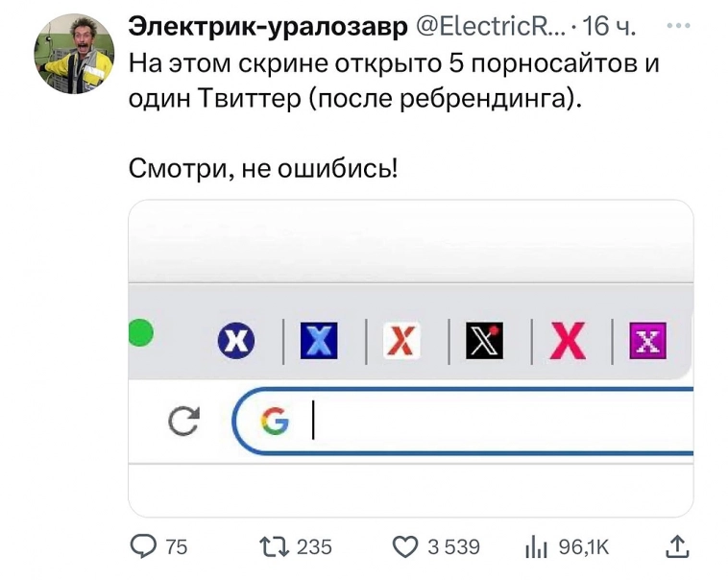728x580 pixels.
Task: Select the tab with blue square X favicon
Action: [x=319, y=340]
